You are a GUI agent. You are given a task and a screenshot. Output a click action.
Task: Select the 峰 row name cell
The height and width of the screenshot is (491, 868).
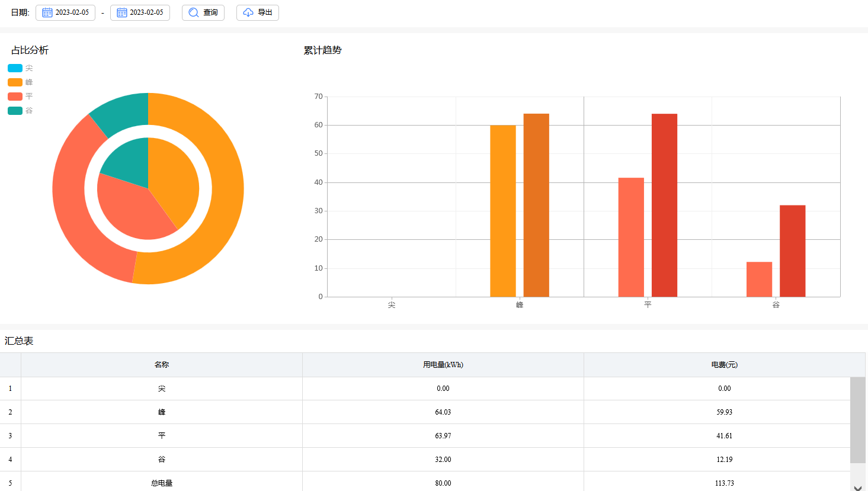click(162, 412)
